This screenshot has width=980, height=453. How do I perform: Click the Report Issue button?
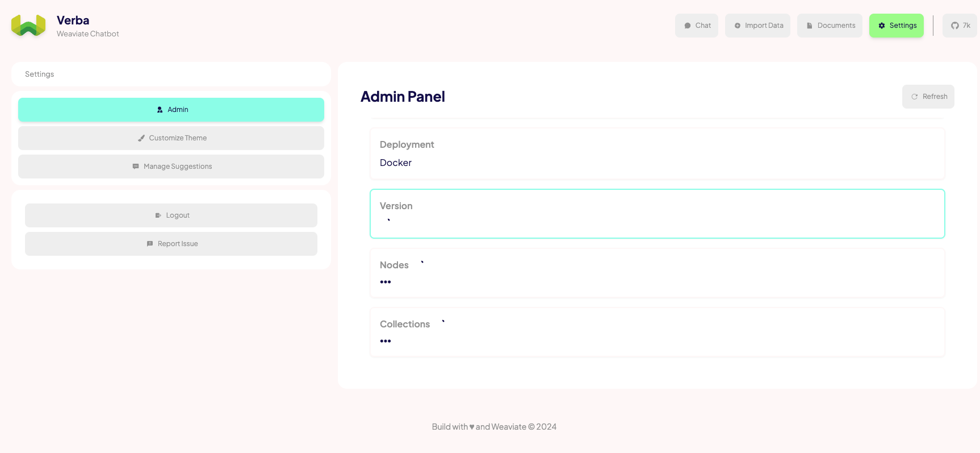(171, 244)
